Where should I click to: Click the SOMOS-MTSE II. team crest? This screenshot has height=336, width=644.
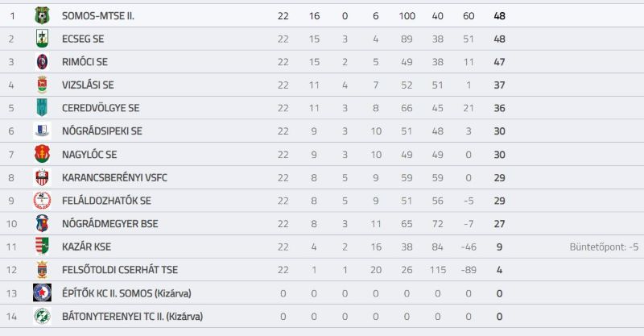(x=42, y=15)
